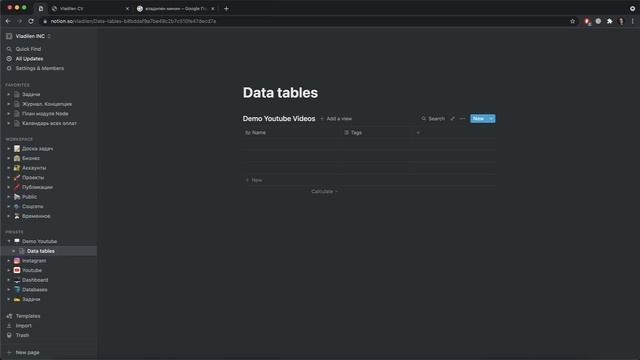Collapse the Demo Youtube page

(x=9, y=241)
